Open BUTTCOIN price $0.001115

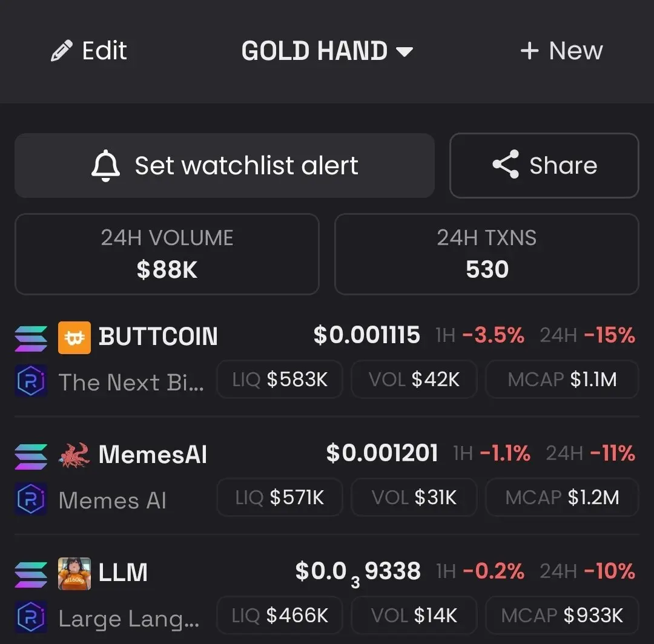coord(366,335)
